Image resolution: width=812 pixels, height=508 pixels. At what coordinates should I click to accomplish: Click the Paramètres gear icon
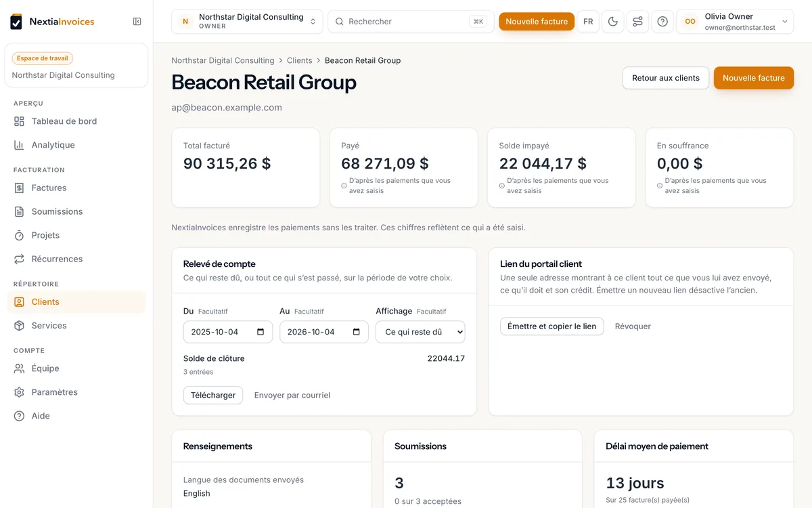[19, 392]
